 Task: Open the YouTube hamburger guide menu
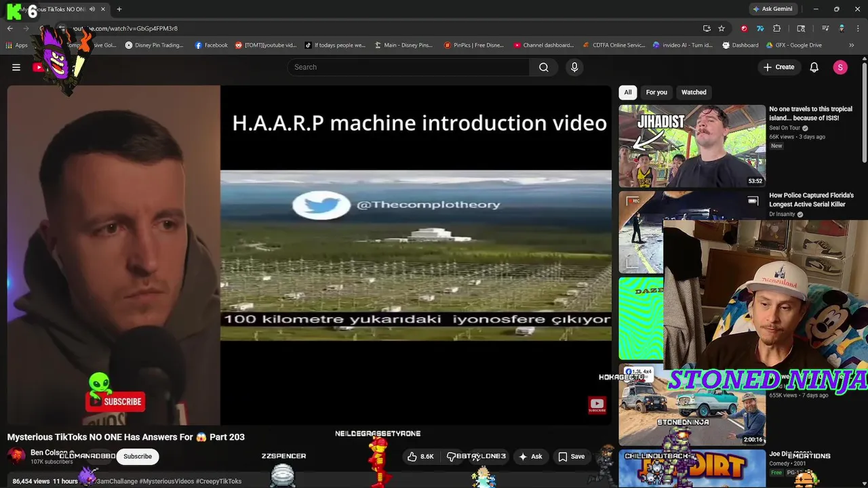pos(16,67)
